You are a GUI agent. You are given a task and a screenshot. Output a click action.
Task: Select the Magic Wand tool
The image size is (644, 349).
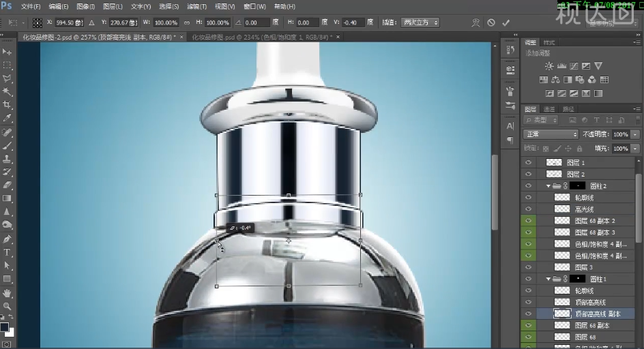click(x=7, y=91)
